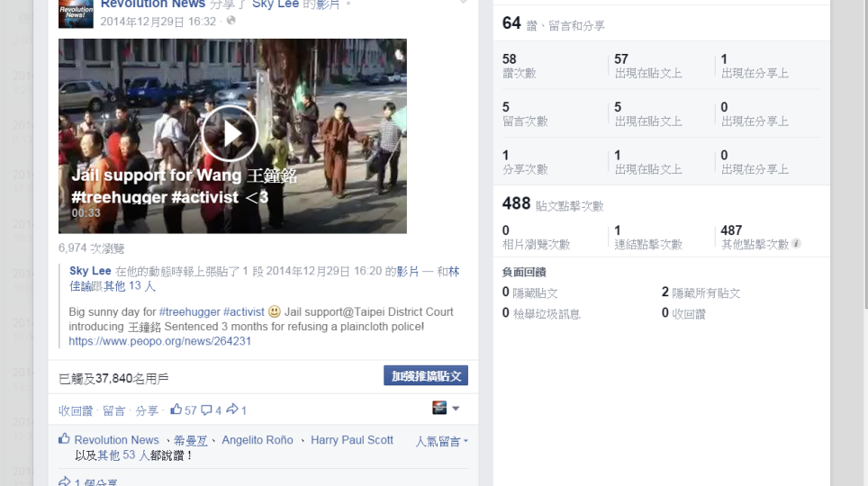This screenshot has height=486, width=868.
Task: Click the 分享 share link
Action: [147, 411]
